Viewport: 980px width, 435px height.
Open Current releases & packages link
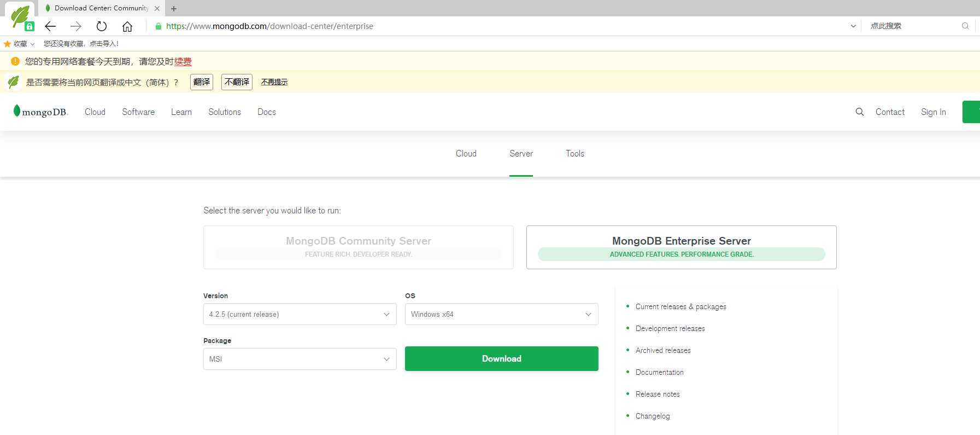click(681, 306)
